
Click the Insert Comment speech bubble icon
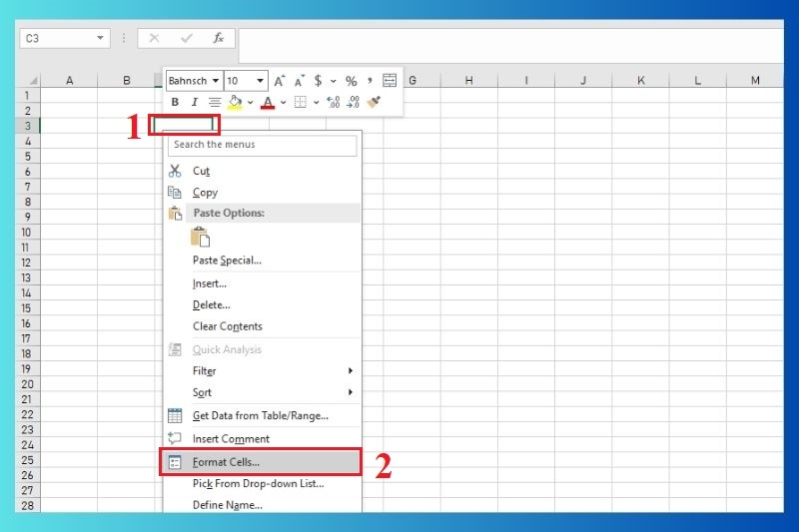point(175,438)
